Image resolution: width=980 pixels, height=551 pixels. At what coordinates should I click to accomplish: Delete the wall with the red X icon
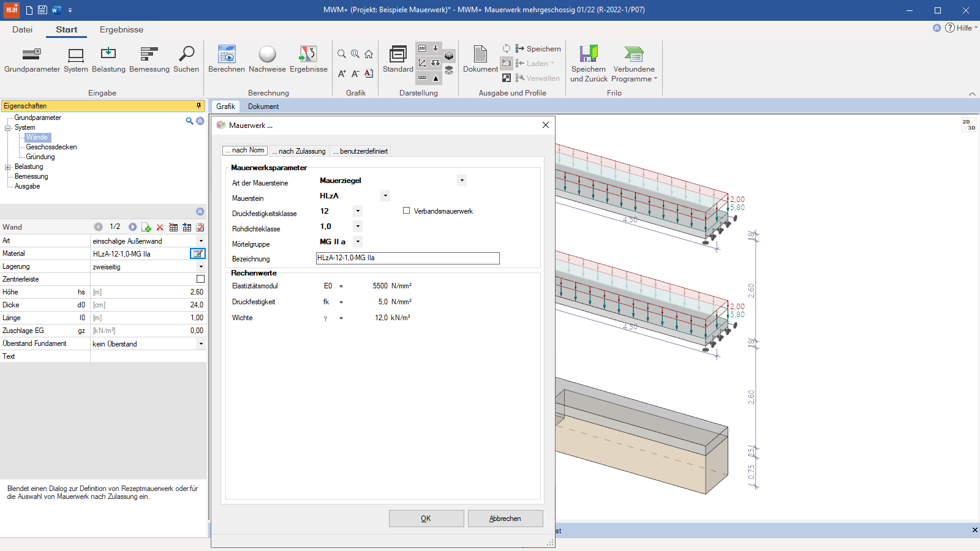160,227
